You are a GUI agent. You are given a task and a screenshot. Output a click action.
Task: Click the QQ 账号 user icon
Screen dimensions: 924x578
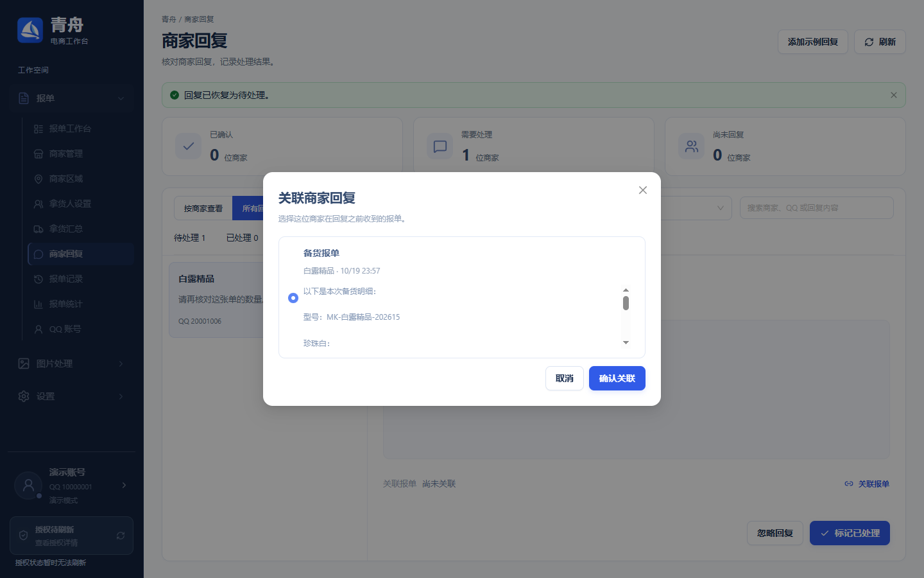point(38,329)
